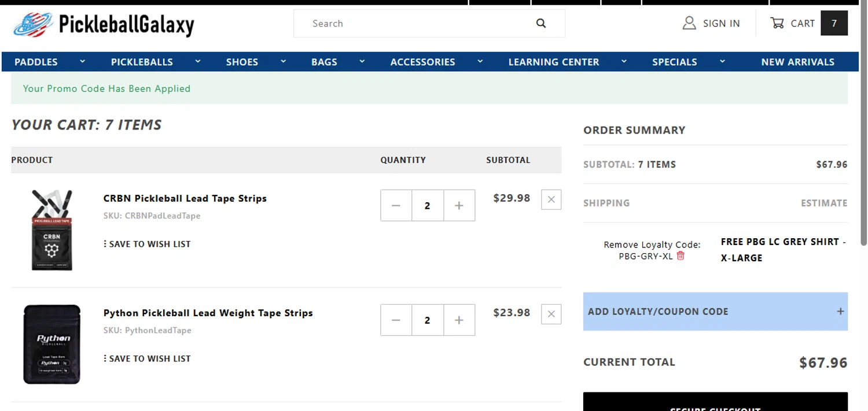This screenshot has height=411, width=868.
Task: Click the Current Total $67.96 value
Action: click(x=823, y=362)
